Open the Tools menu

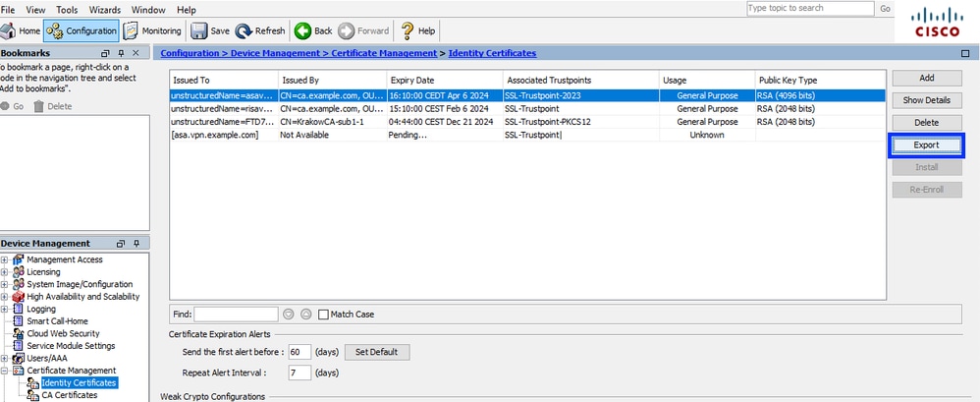tap(67, 10)
